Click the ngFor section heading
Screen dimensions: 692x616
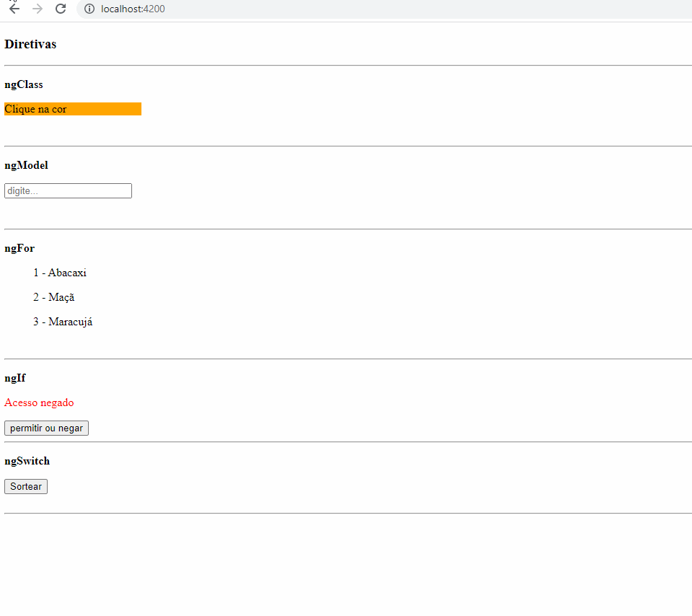[x=19, y=248]
